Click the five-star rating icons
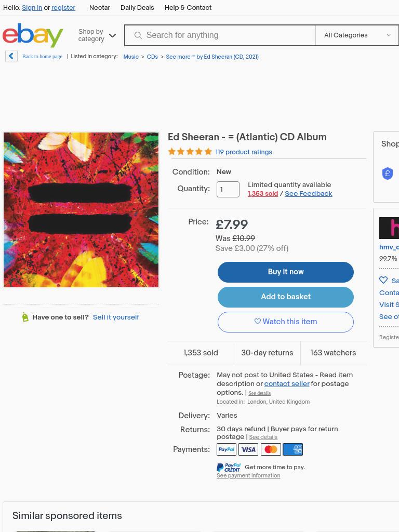 (x=190, y=152)
